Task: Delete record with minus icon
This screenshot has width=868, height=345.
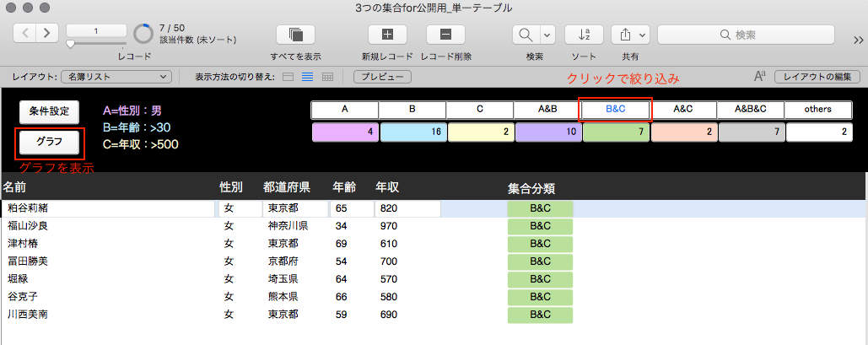Action: click(445, 35)
